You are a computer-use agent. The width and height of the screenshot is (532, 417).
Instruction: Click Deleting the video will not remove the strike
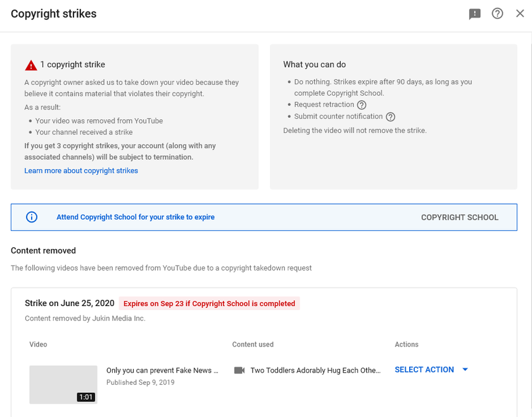[x=355, y=131]
